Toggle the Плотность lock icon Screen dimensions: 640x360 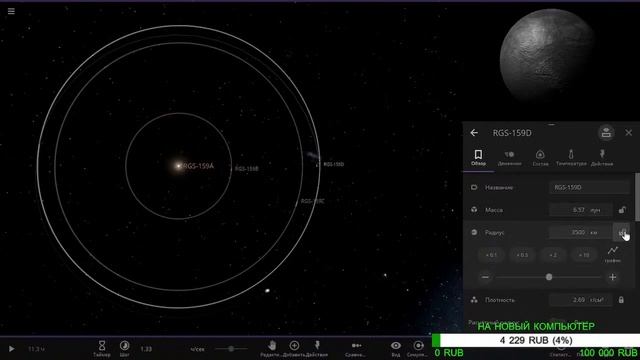pyautogui.click(x=621, y=300)
